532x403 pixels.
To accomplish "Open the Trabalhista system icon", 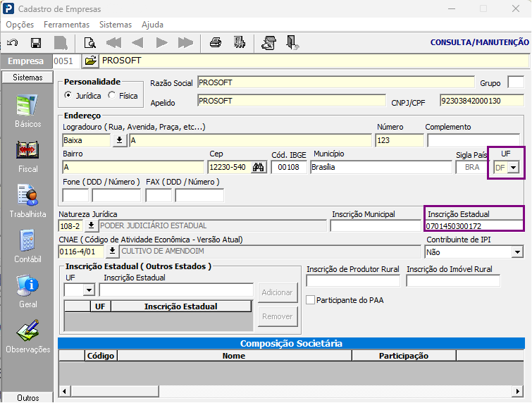I will 27,195.
